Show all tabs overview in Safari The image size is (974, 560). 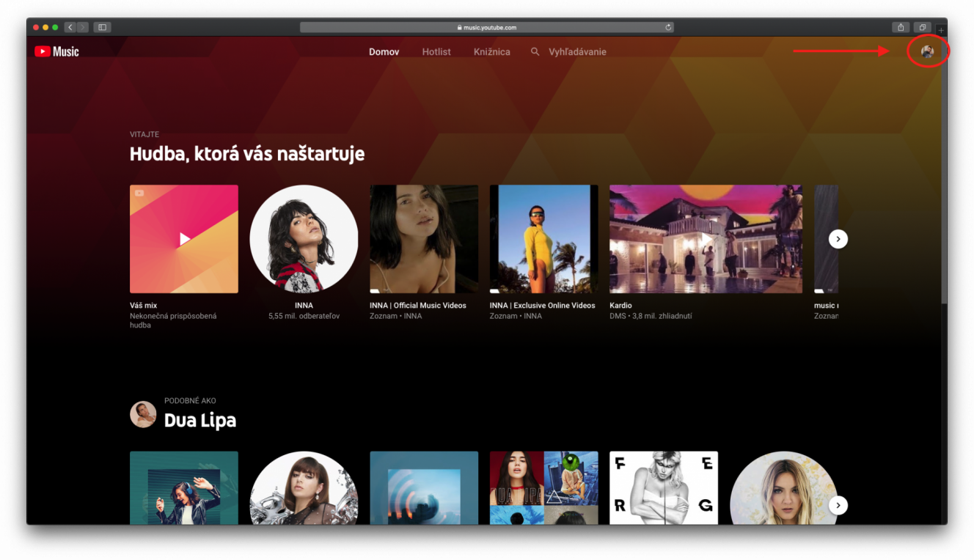(x=923, y=27)
